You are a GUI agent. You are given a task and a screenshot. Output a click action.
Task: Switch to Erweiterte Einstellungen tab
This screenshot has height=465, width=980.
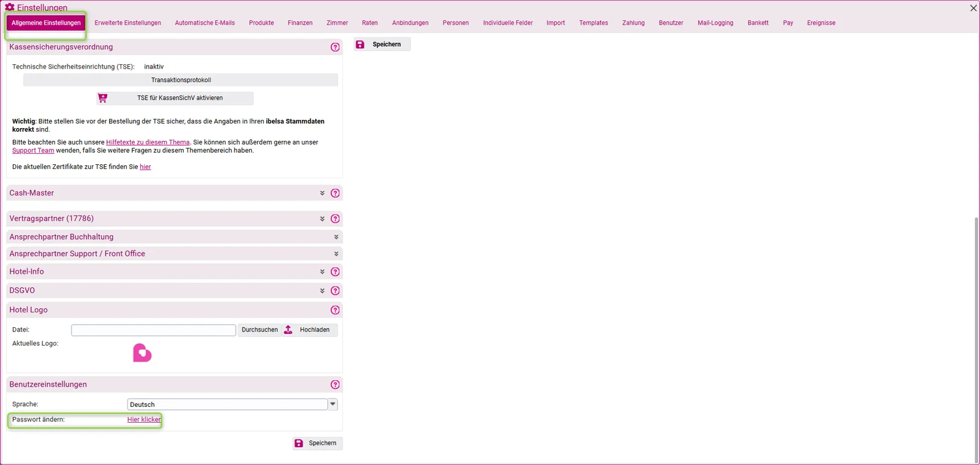pos(128,23)
